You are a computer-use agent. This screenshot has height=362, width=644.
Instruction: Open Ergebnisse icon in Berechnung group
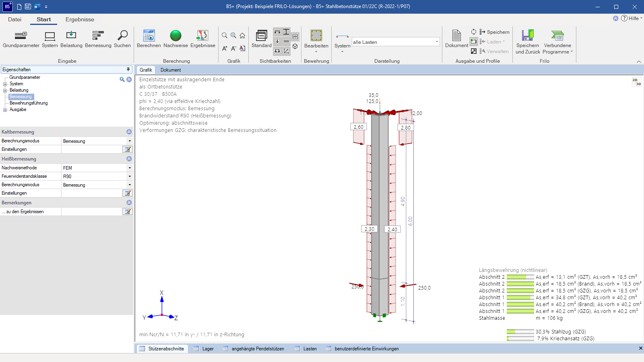pos(203,39)
